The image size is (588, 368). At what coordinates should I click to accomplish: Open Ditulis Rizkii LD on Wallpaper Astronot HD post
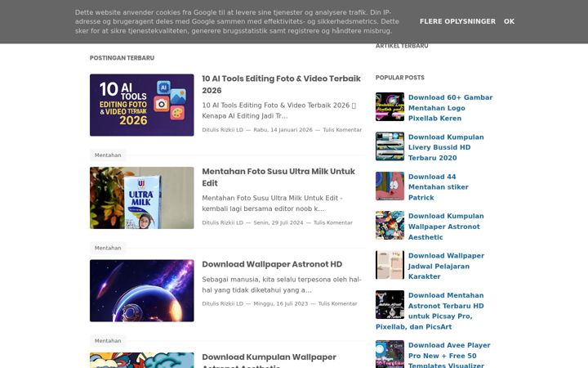click(223, 303)
